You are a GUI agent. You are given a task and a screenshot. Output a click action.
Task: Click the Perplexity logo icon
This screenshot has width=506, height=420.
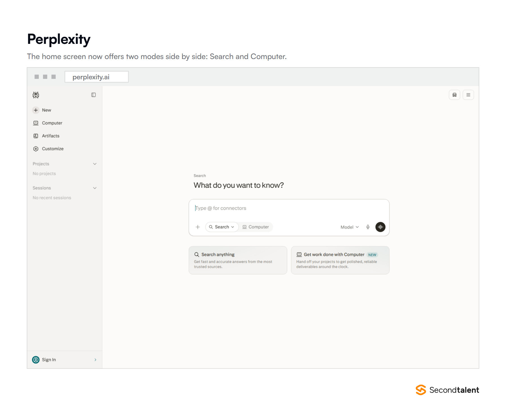(36, 95)
